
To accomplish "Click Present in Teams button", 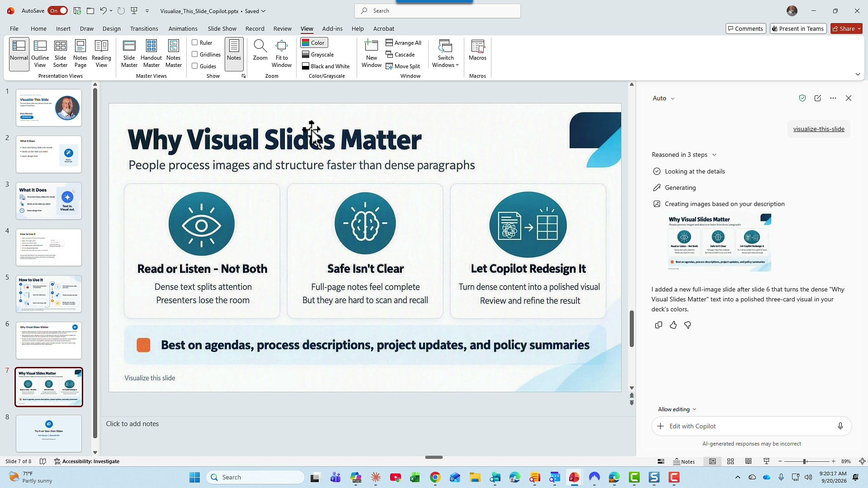I will click(798, 28).
